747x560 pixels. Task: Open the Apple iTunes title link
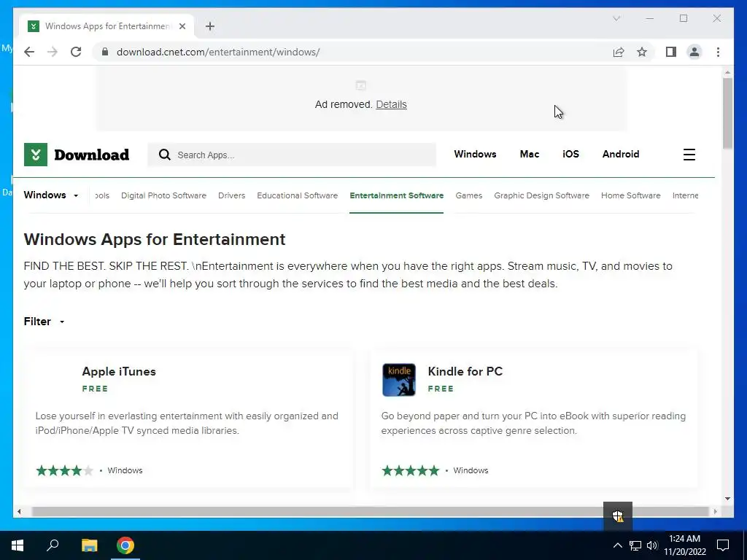click(119, 371)
